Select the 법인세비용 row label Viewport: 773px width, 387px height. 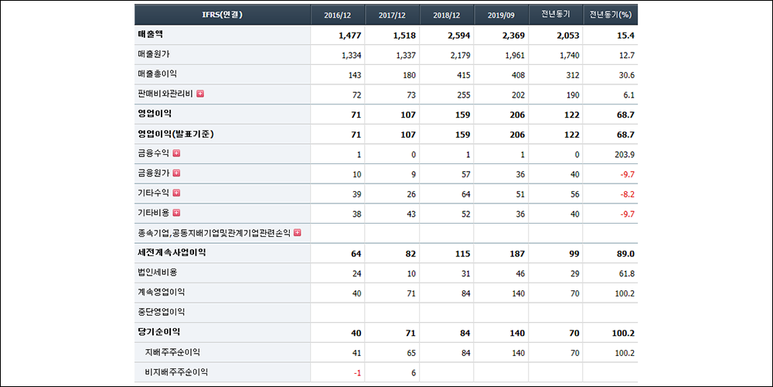click(157, 272)
